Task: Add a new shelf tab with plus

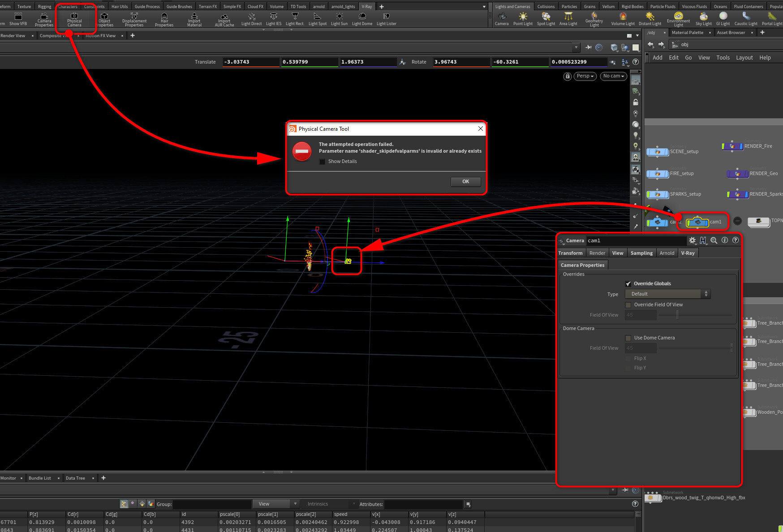Action: point(382,7)
